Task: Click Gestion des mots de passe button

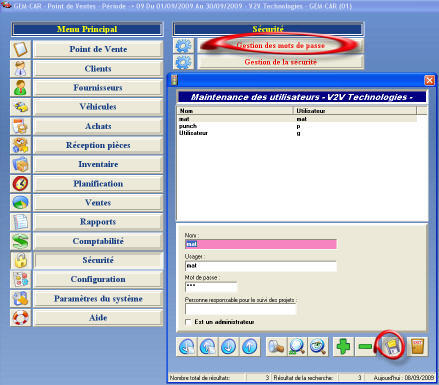Action: [280, 45]
